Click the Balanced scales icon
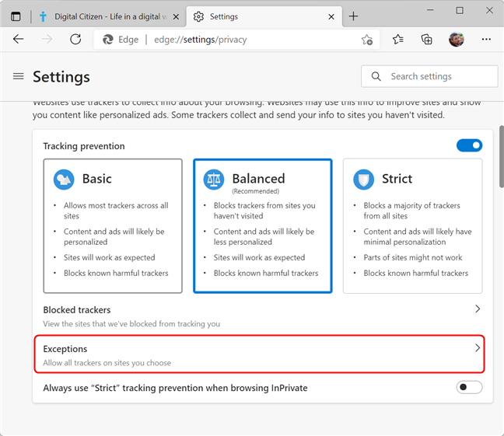Screen dimensions: 504x436 click(214, 180)
